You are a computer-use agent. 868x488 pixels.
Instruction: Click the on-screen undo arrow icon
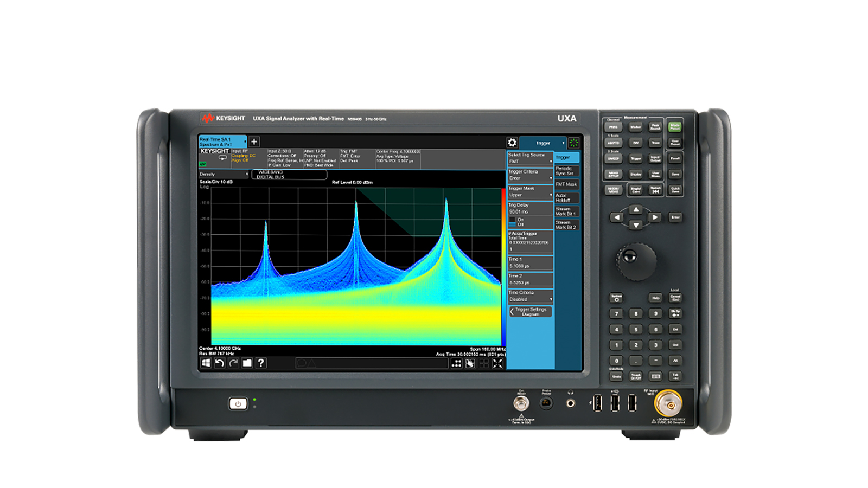(220, 363)
